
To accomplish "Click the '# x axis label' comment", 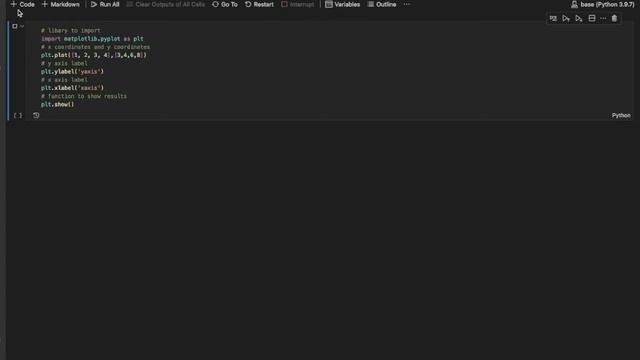I will click(64, 80).
